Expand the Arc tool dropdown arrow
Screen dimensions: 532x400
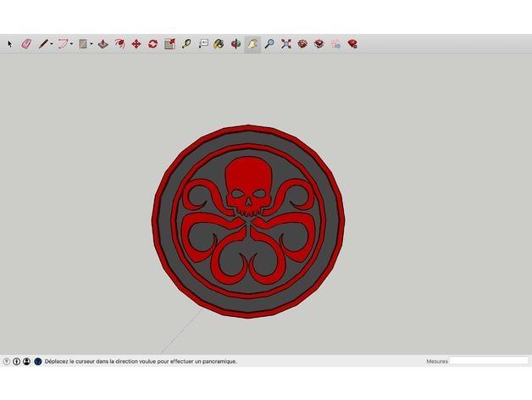[x=71, y=44]
